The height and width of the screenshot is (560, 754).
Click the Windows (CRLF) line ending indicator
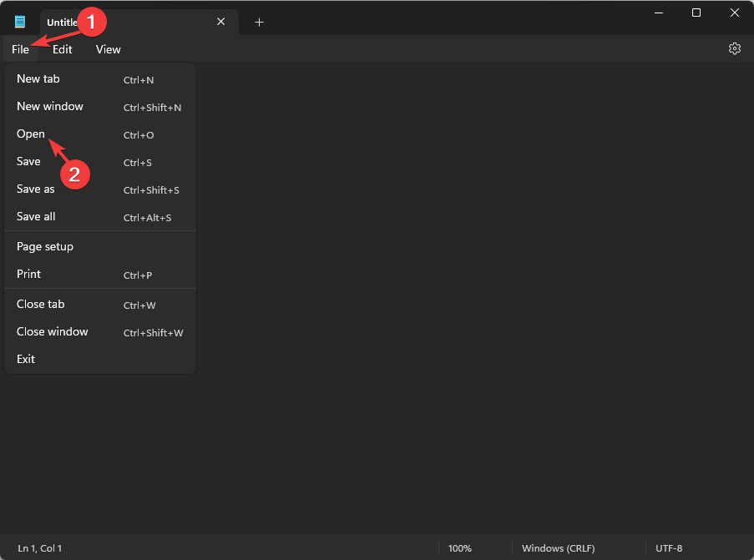[558, 548]
